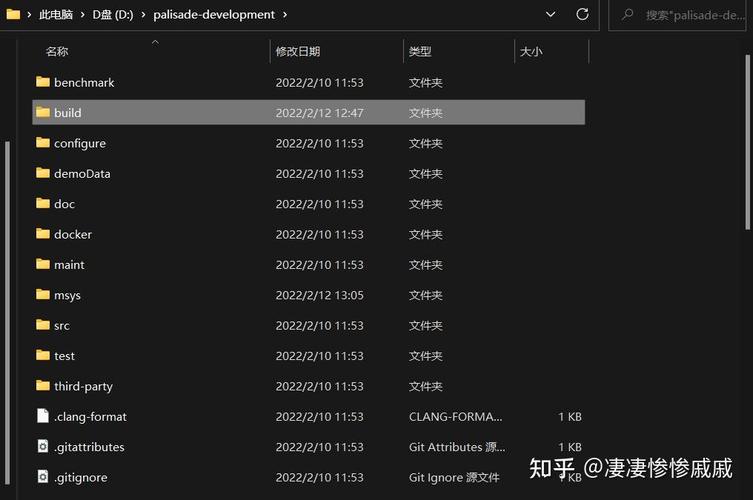Click the file list vertical scrollbar
The width and height of the screenshot is (753, 500).
coord(748,142)
